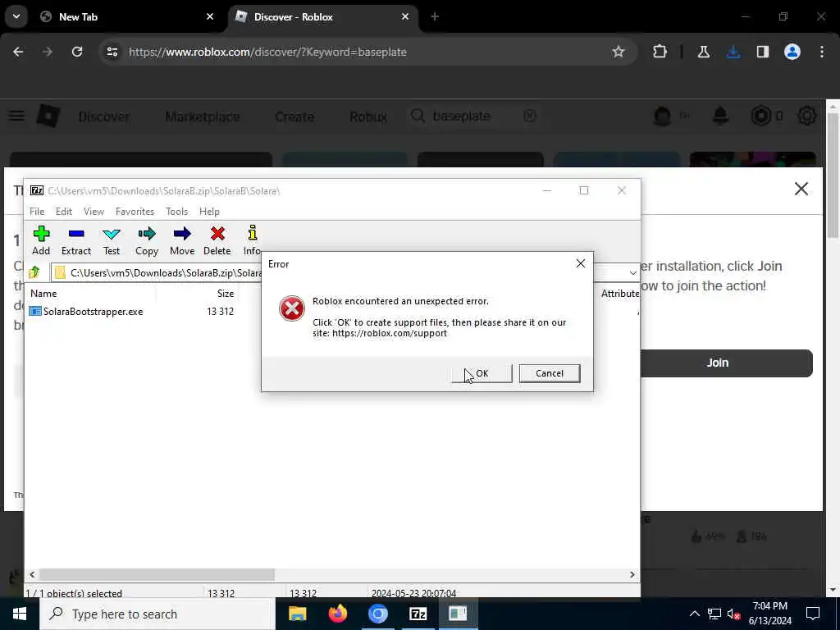Open Roblox Discover link
This screenshot has width=840, height=630.
pyautogui.click(x=104, y=116)
